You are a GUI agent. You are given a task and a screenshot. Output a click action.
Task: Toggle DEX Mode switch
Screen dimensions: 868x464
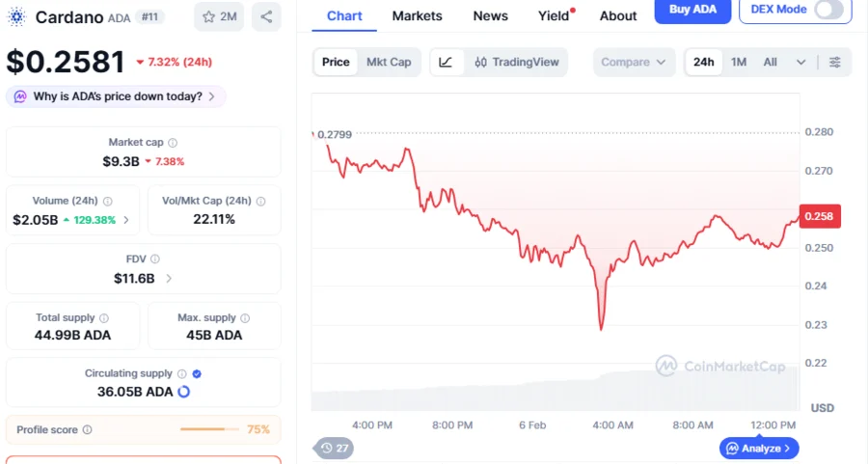click(829, 10)
